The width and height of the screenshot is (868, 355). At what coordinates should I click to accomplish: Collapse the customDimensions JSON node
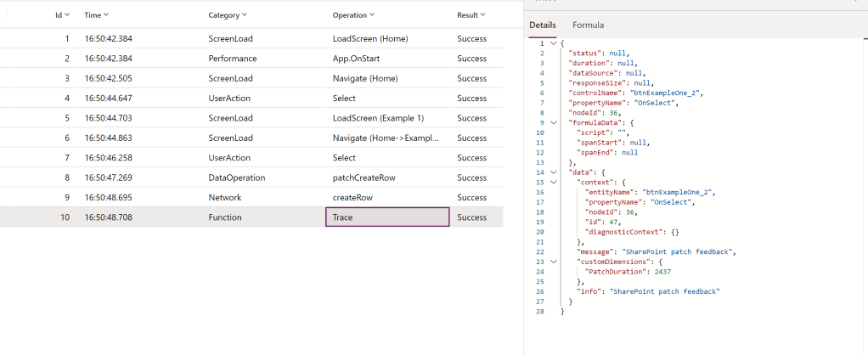(x=554, y=262)
